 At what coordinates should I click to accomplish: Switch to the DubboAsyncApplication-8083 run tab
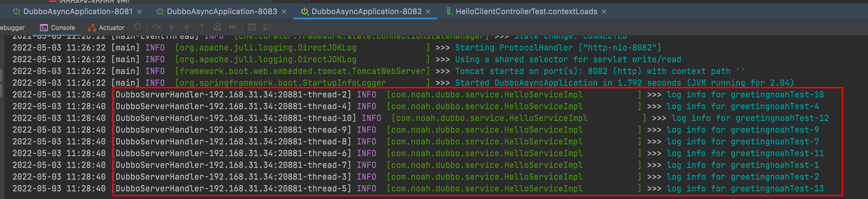coord(222,11)
